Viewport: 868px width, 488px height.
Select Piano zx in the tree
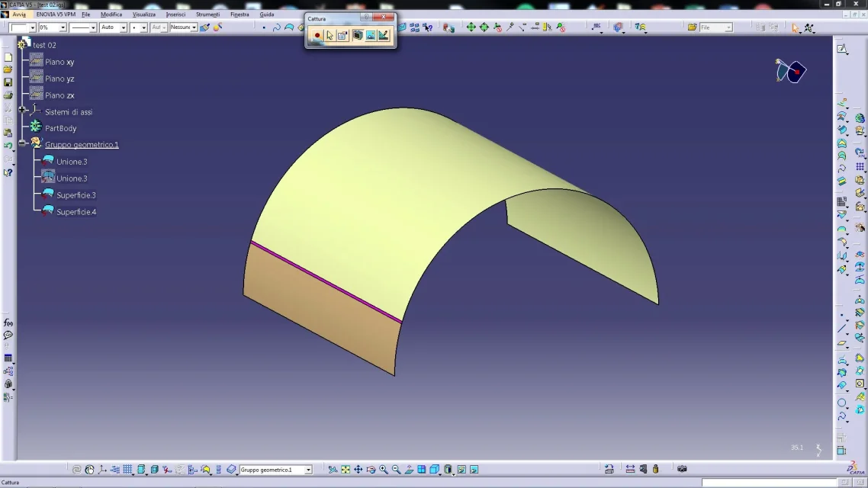point(59,95)
